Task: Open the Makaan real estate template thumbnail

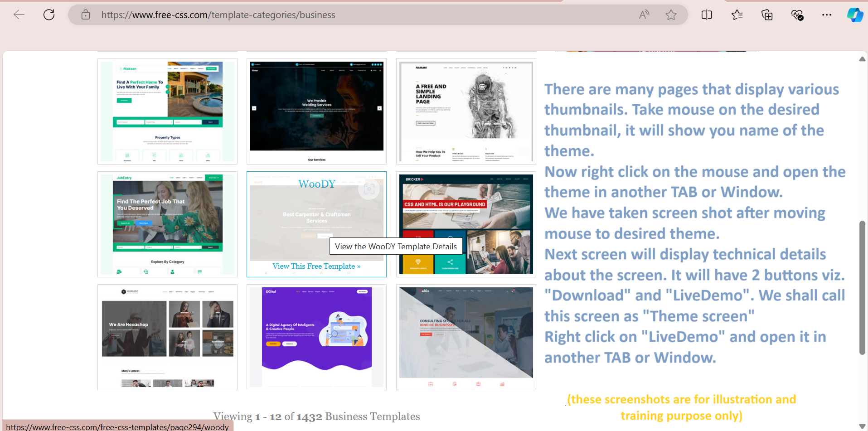Action: click(x=167, y=111)
